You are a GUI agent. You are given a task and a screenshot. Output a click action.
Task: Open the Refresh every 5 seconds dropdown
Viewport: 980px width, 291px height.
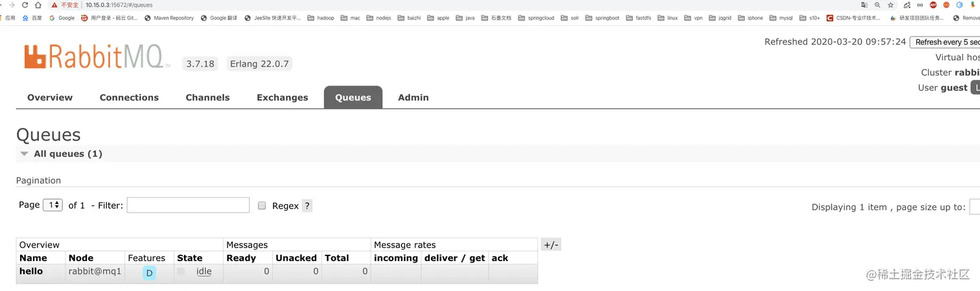tap(945, 42)
